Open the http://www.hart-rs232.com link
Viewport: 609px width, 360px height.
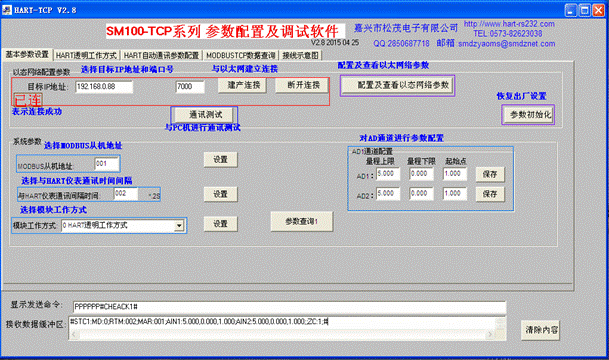[x=509, y=24]
